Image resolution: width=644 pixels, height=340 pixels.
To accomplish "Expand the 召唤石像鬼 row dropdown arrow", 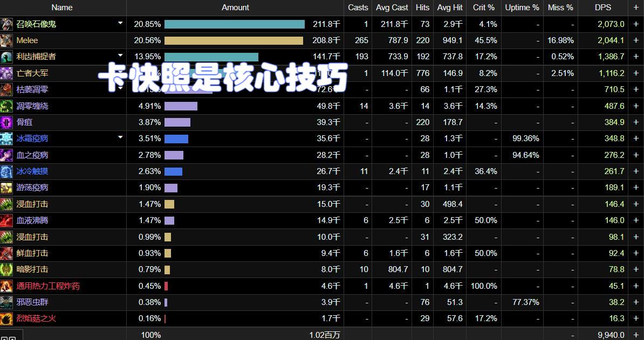I will tap(120, 24).
